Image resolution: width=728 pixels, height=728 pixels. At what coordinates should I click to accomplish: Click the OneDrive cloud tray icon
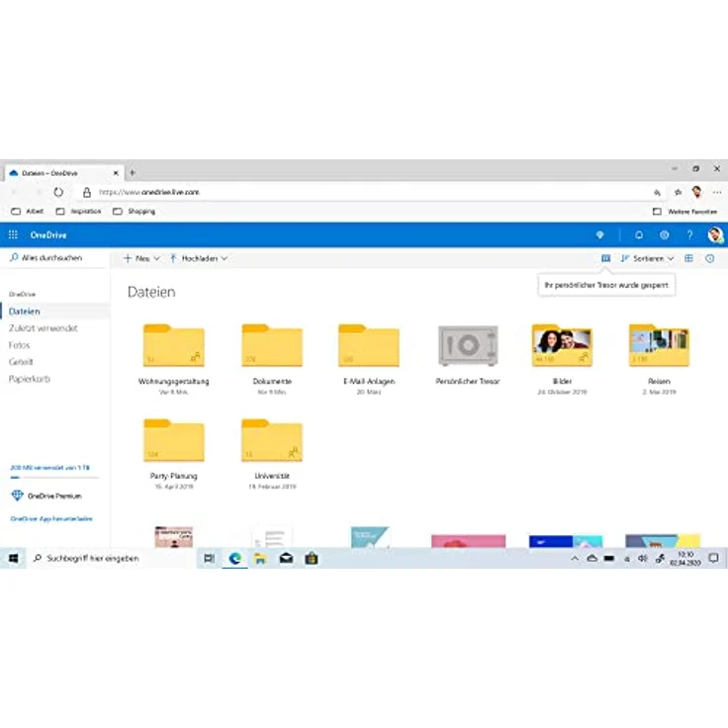point(591,558)
